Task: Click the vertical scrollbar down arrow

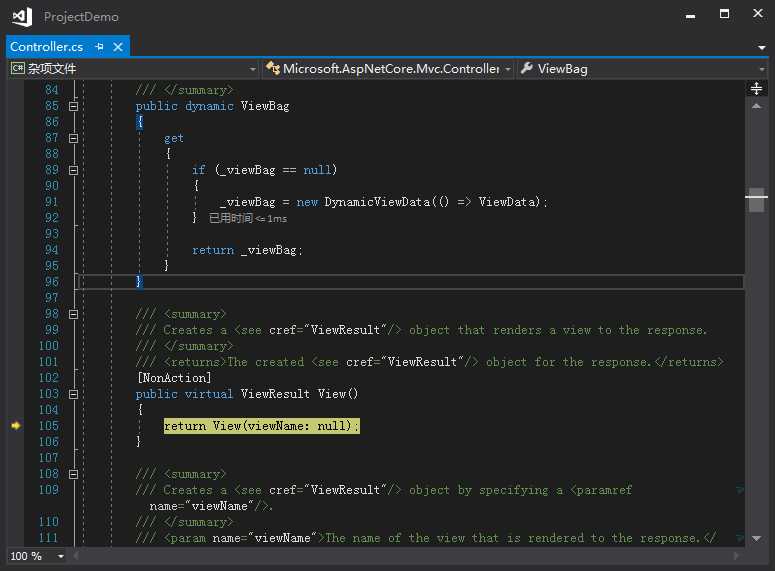Action: [x=756, y=538]
